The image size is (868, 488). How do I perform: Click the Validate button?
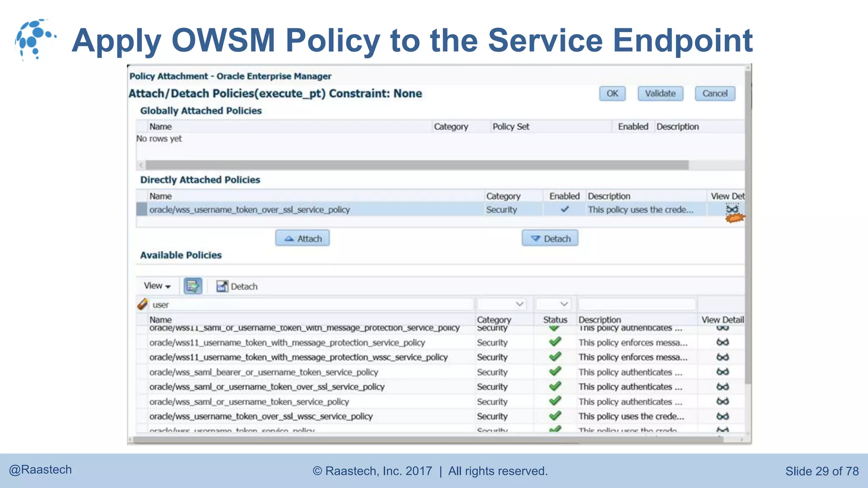click(x=660, y=94)
